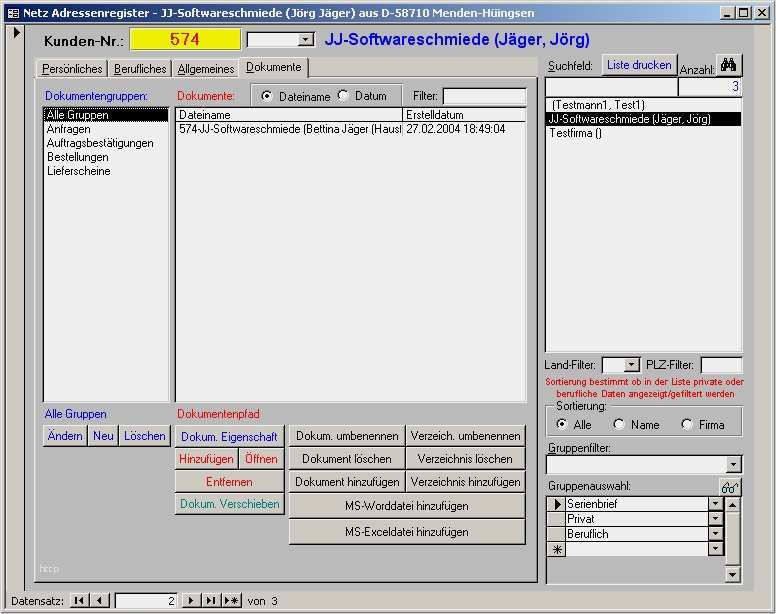Screen dimensions: 776x614
Task: Create new record with asterisk arrow button
Action: pos(232,601)
